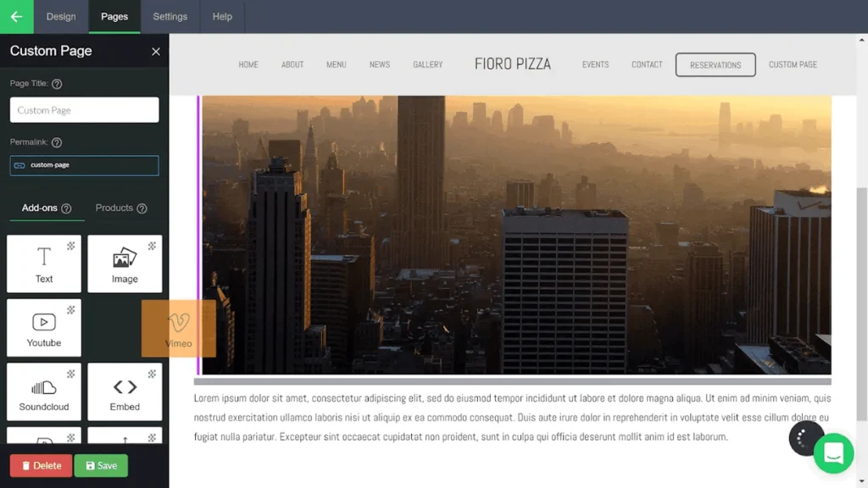
Task: Open the Design tab
Action: tap(61, 17)
